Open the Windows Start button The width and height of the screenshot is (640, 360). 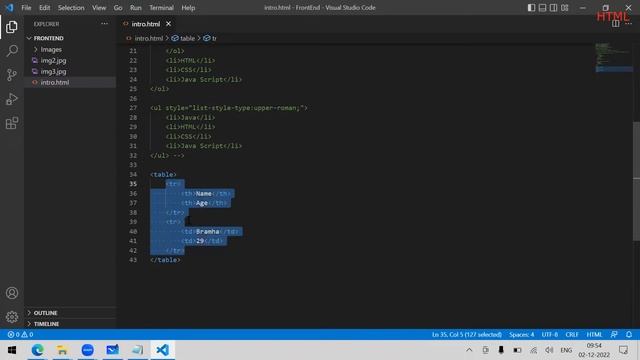12,350
